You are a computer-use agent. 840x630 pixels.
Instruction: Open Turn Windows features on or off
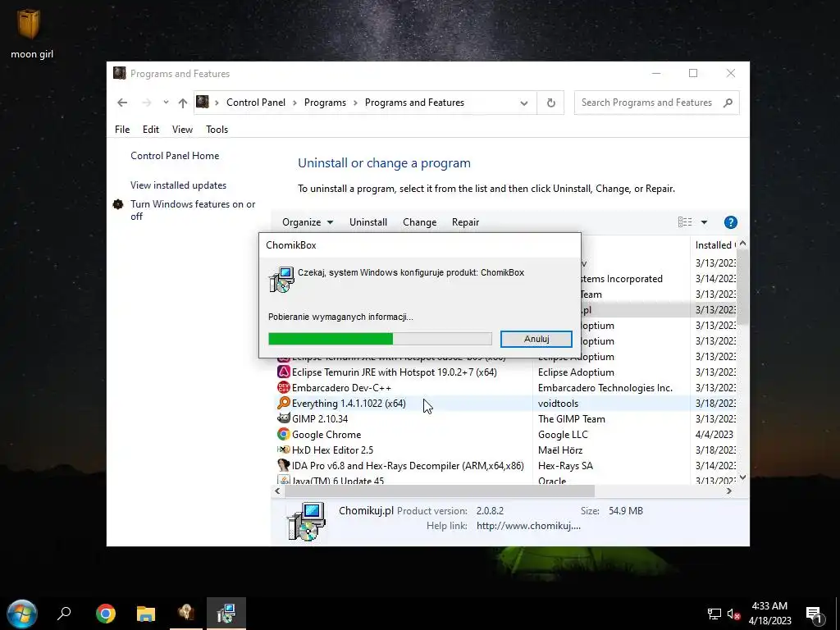[x=193, y=210]
